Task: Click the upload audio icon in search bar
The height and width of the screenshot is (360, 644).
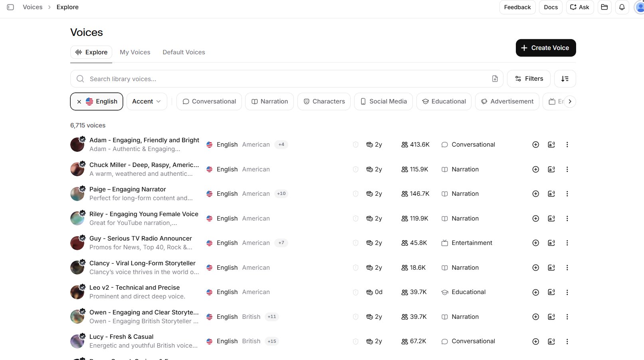Action: point(495,79)
